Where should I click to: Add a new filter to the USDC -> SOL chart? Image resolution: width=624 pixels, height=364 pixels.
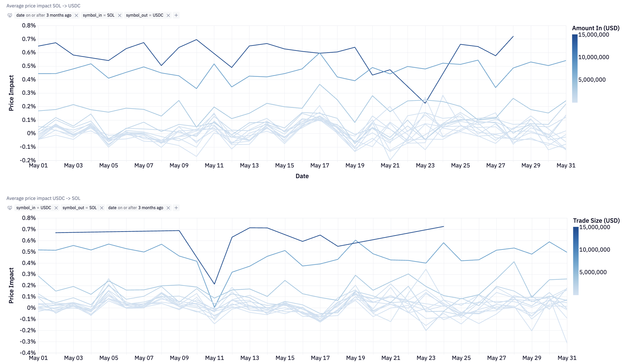click(x=176, y=208)
